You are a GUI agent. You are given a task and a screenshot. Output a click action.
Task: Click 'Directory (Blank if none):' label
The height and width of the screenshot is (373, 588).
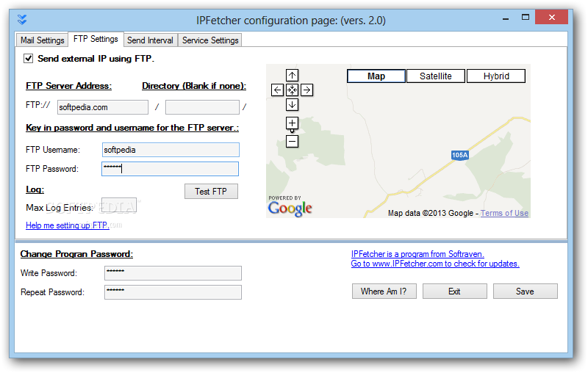(x=194, y=86)
